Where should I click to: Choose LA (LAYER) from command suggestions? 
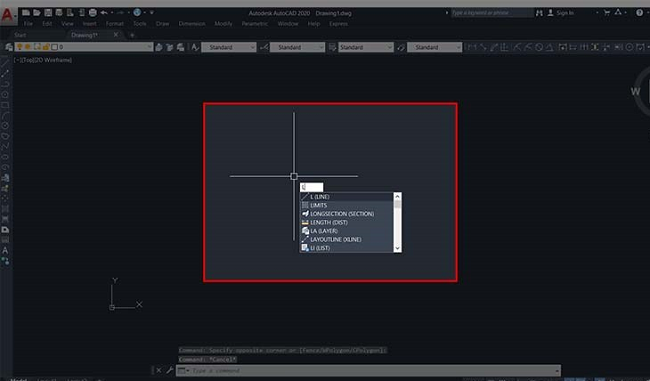pos(347,231)
